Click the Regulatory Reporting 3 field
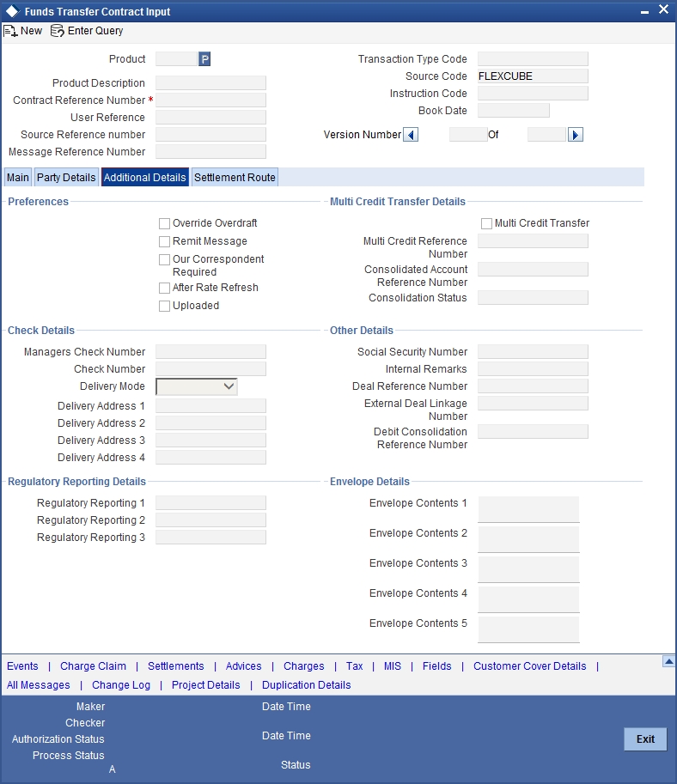Image resolution: width=677 pixels, height=784 pixels. (210, 538)
